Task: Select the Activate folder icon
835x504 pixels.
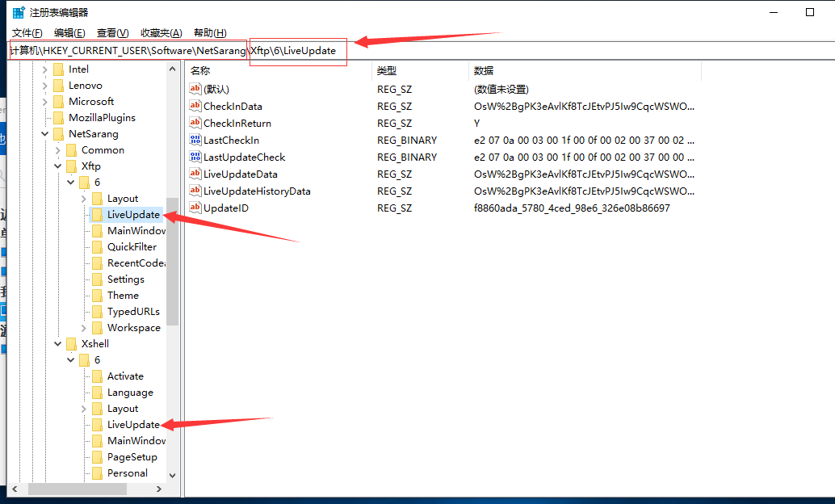Action: point(97,376)
